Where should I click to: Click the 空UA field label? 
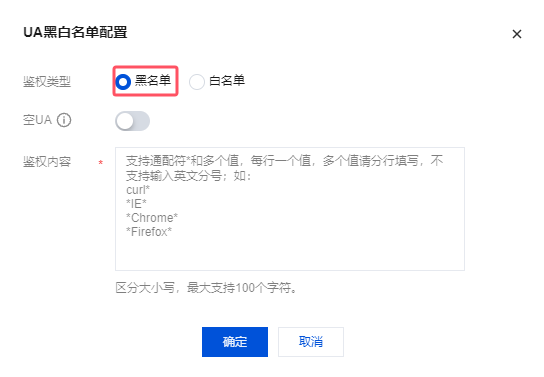click(x=37, y=120)
